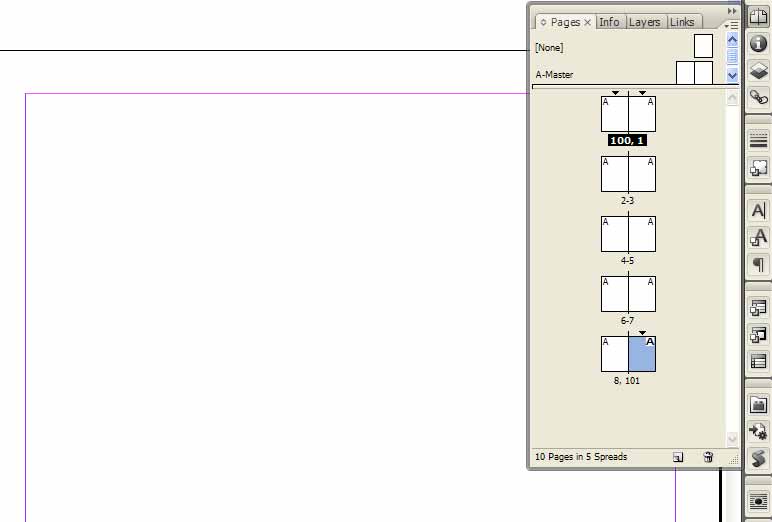The height and width of the screenshot is (522, 772).
Task: Click the '10 Pages in 5 Spreads' status text
Action: point(581,457)
